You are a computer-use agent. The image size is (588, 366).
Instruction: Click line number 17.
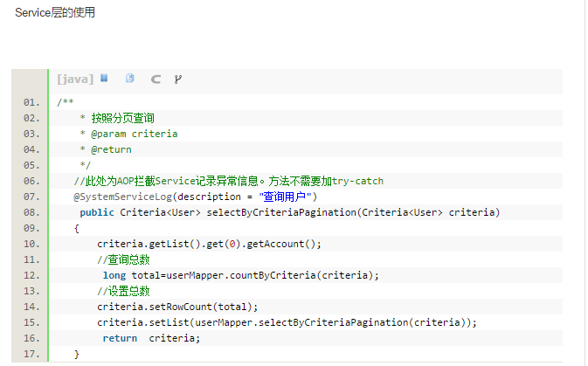[x=31, y=355]
